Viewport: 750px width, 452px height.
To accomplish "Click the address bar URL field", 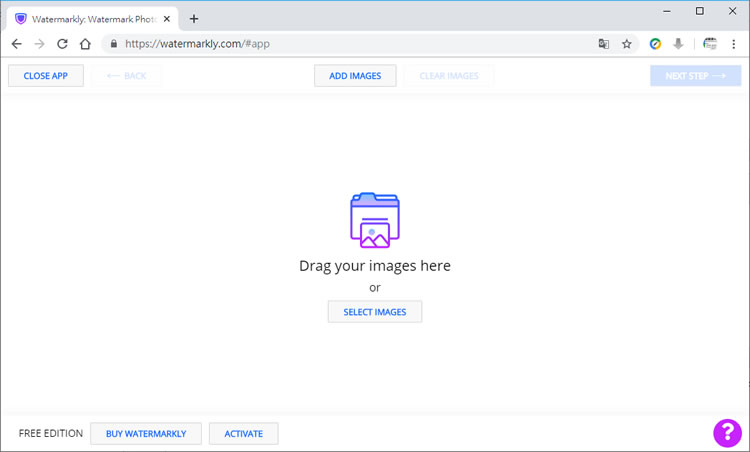I will (x=350, y=44).
